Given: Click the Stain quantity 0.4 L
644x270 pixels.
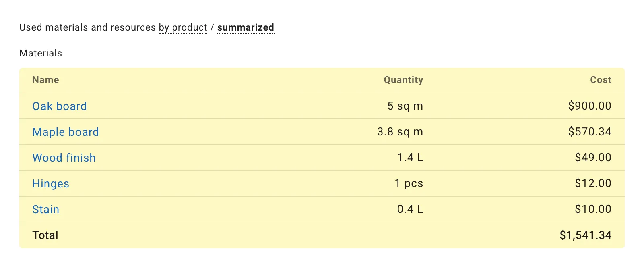Looking at the screenshot, I should click(409, 209).
